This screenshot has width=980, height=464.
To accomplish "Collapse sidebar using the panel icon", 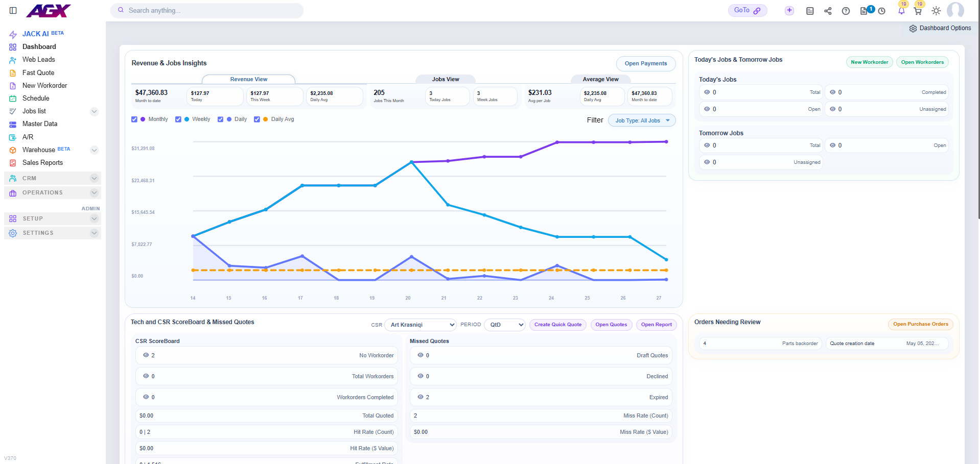I will click(13, 10).
